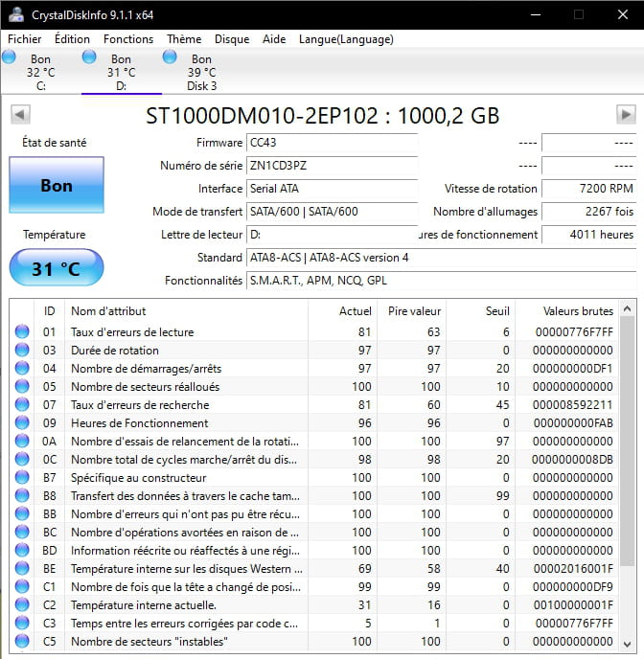Click raw value 000008592211
Screen dimensions: 644x659
572,405
